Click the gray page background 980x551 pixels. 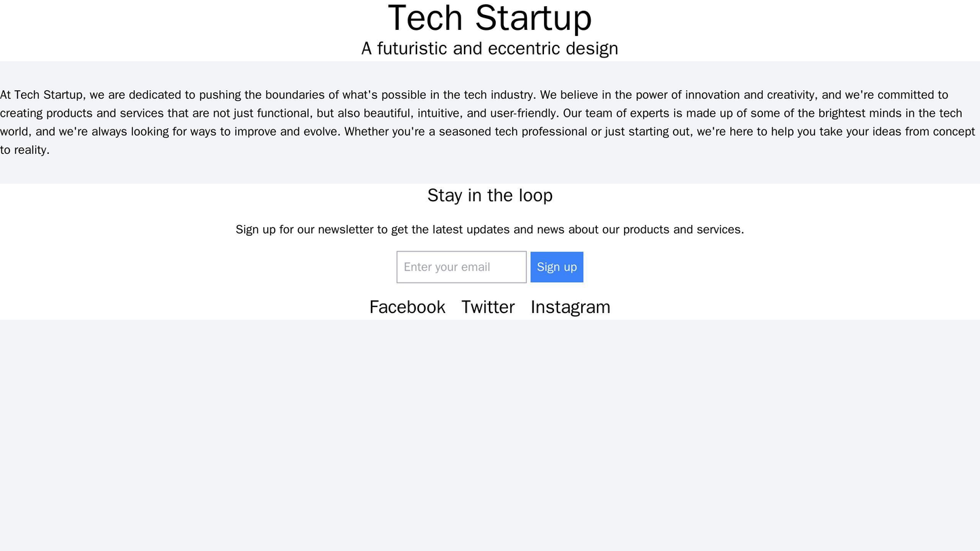coord(490,441)
